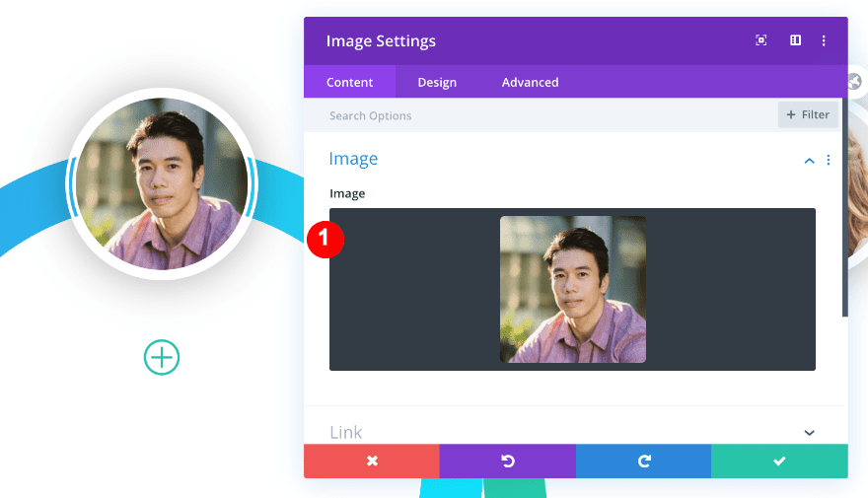868x498 pixels.
Task: Go to the Advanced tab
Action: pos(530,82)
